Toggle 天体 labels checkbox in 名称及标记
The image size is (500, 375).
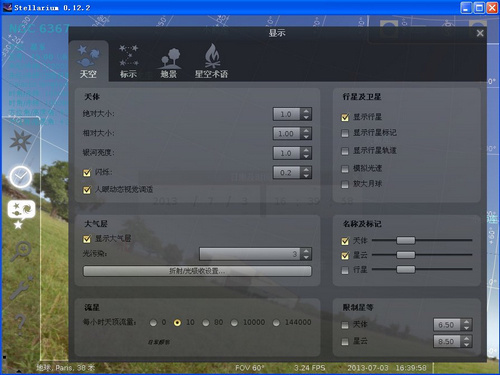pyautogui.click(x=345, y=241)
